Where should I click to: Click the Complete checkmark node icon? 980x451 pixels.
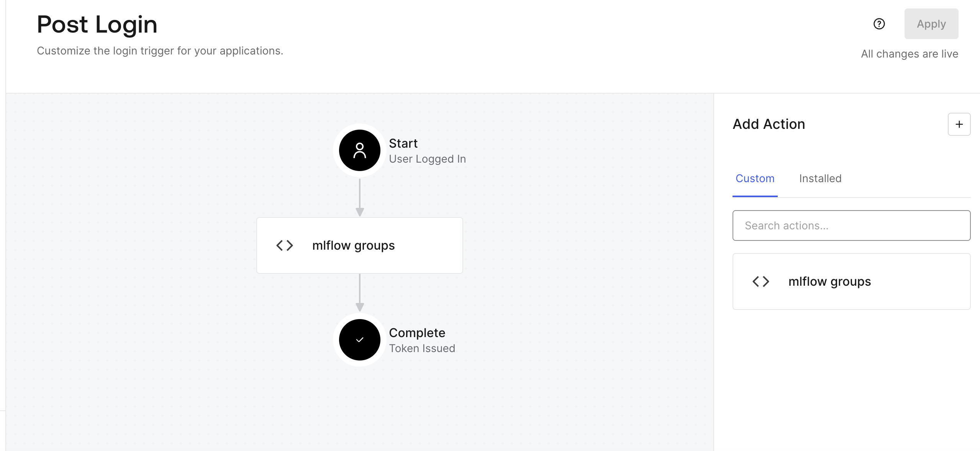pyautogui.click(x=359, y=340)
